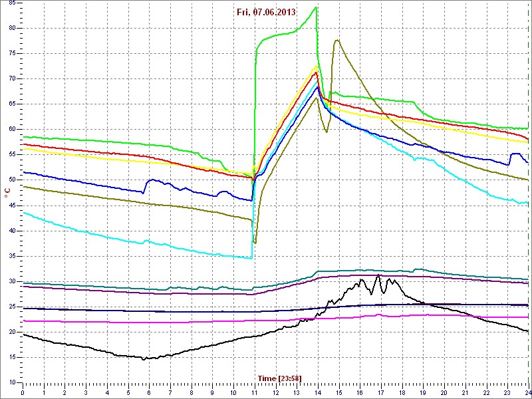Select the '70' value on the temperature axis

click(x=11, y=79)
